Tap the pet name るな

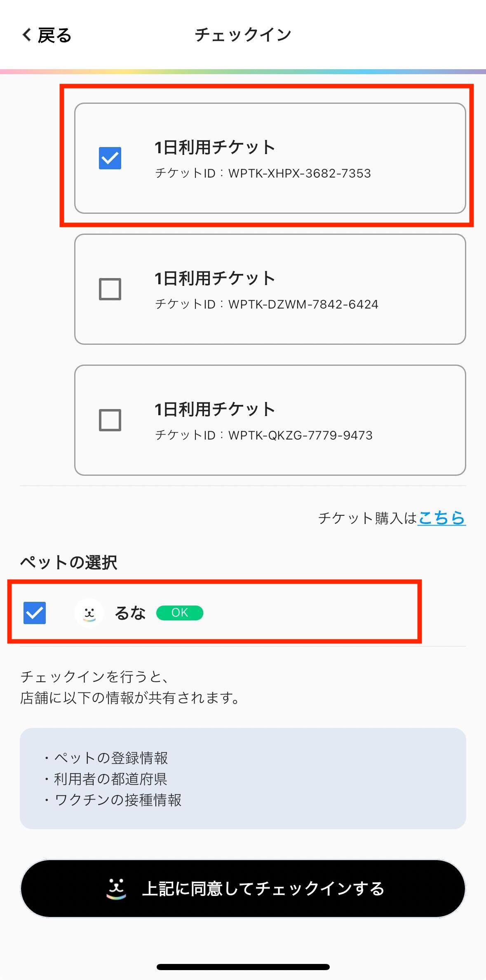point(130,613)
